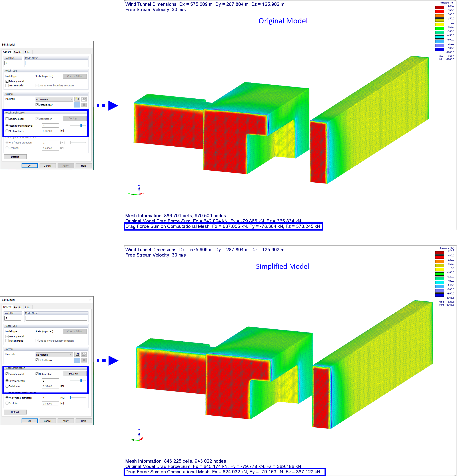Image resolution: width=457 pixels, height=476 pixels.
Task: Switch to the Position tab
Action: (x=18, y=52)
